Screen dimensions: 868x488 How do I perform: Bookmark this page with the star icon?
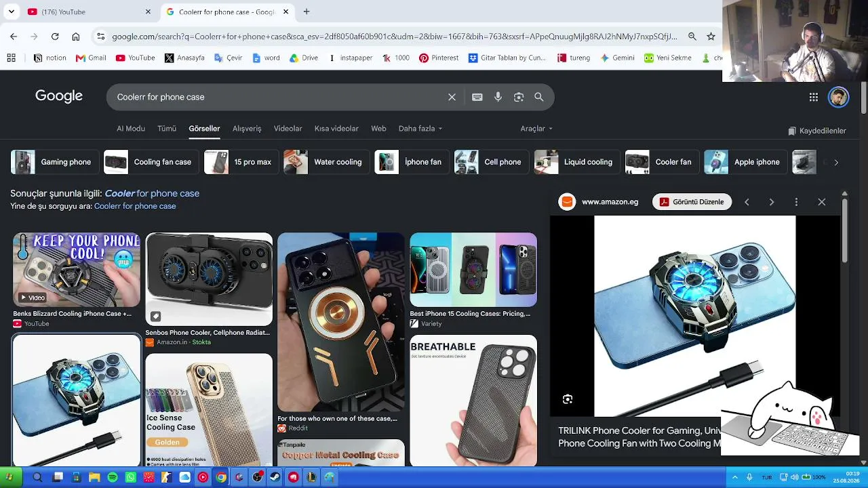coord(711,37)
